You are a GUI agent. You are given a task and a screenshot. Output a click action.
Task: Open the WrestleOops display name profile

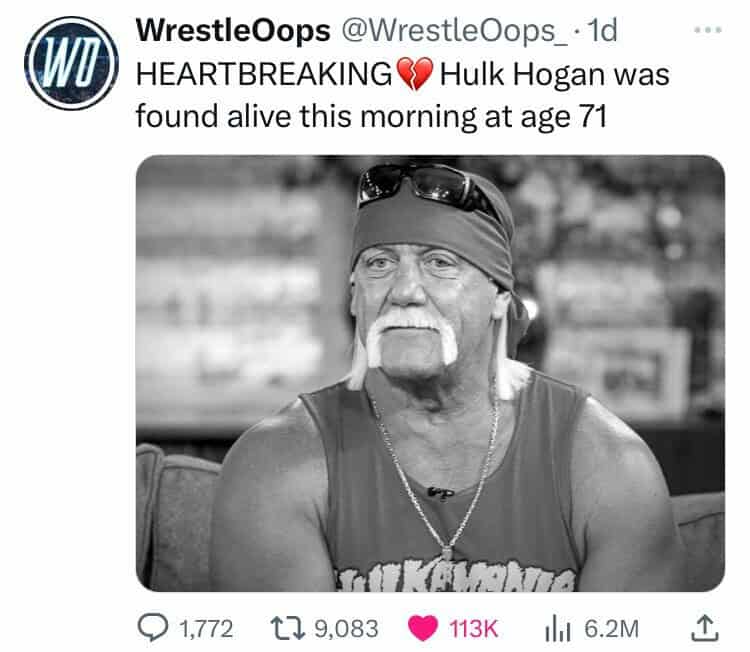pos(233,31)
